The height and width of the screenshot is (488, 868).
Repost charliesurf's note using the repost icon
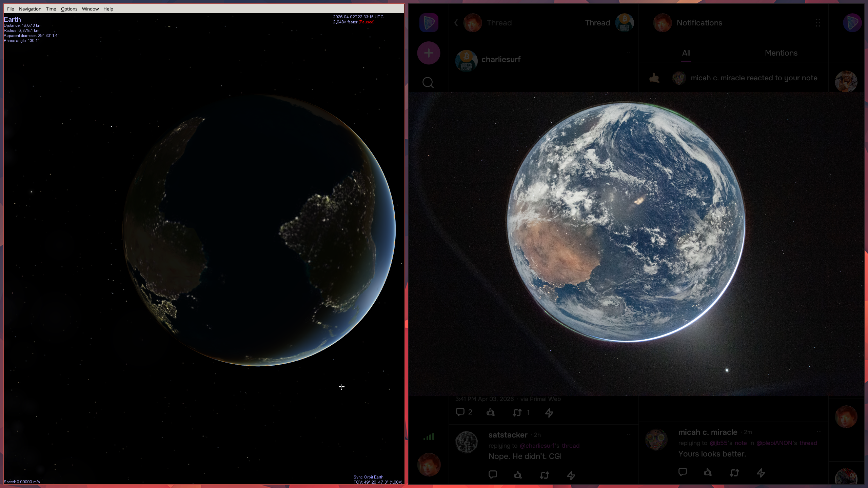tap(517, 412)
